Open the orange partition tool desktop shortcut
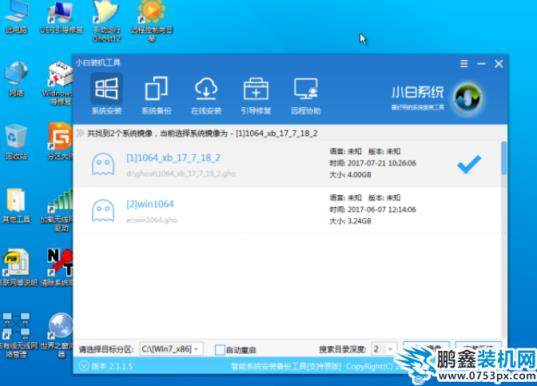 coord(60,141)
